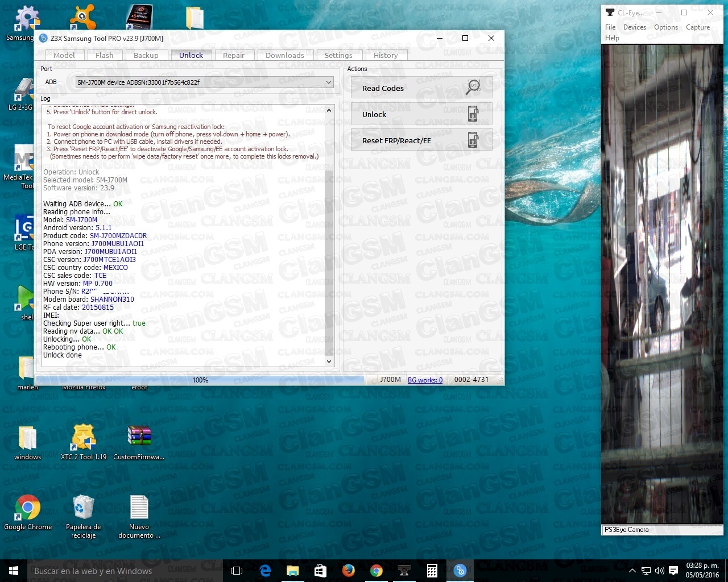Click the log scrollbar down arrow
The image size is (728, 582).
click(x=329, y=361)
